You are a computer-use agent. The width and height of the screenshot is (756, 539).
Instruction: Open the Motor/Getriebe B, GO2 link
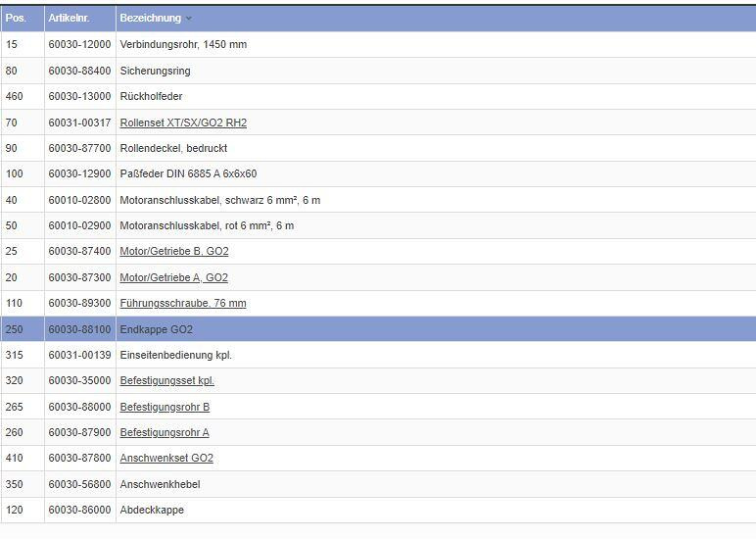(174, 252)
